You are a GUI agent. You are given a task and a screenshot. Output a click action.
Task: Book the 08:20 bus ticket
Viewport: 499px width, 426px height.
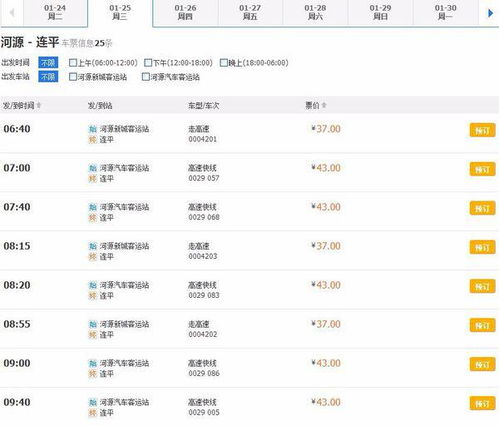pos(482,286)
